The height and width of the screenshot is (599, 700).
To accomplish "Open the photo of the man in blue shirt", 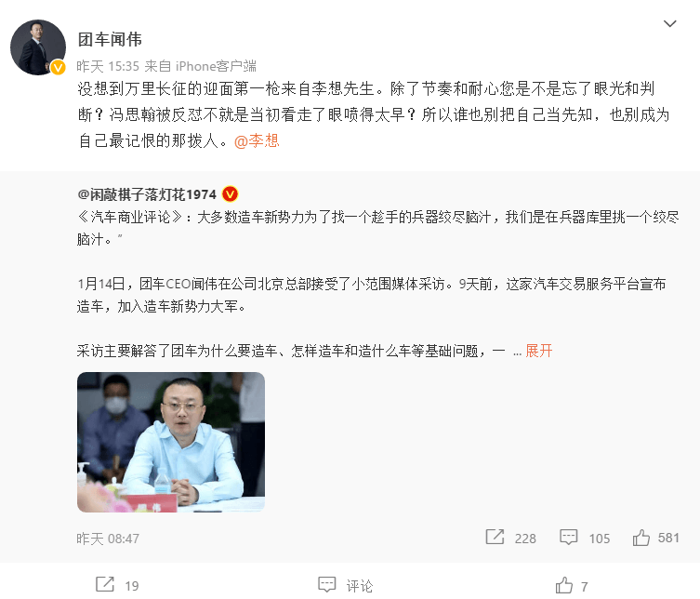I will click(171, 442).
